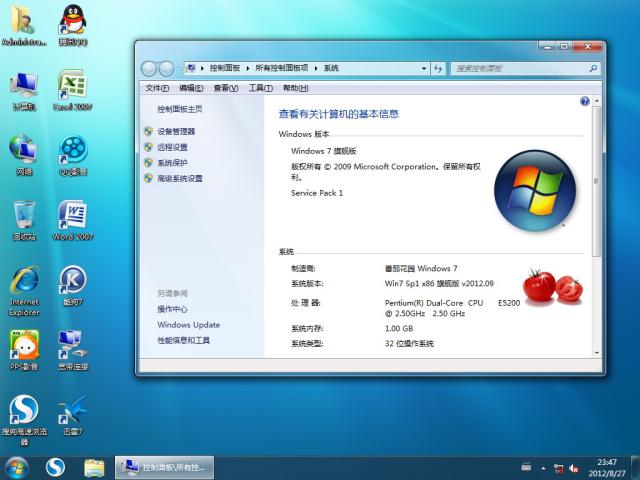Click the 'Service Pack 1' text
The width and height of the screenshot is (640, 480).
point(317,193)
